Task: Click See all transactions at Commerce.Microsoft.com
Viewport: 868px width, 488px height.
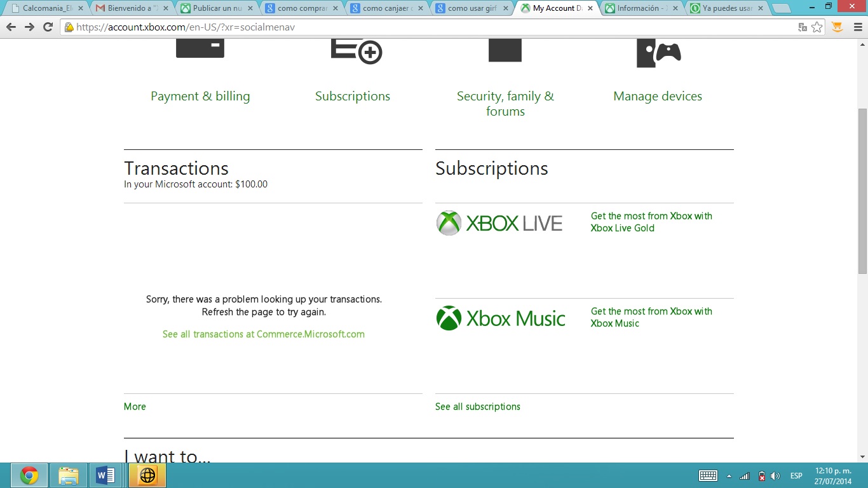Action: [264, 334]
